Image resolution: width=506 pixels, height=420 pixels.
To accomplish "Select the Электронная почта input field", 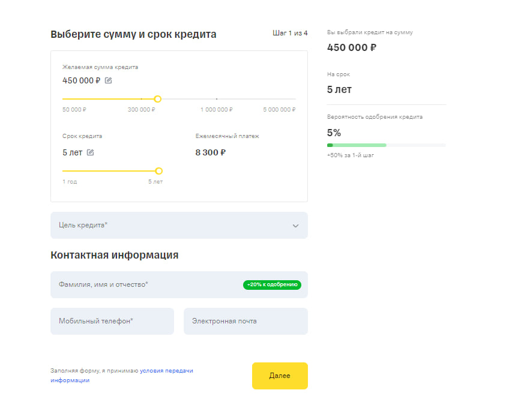I will [245, 321].
